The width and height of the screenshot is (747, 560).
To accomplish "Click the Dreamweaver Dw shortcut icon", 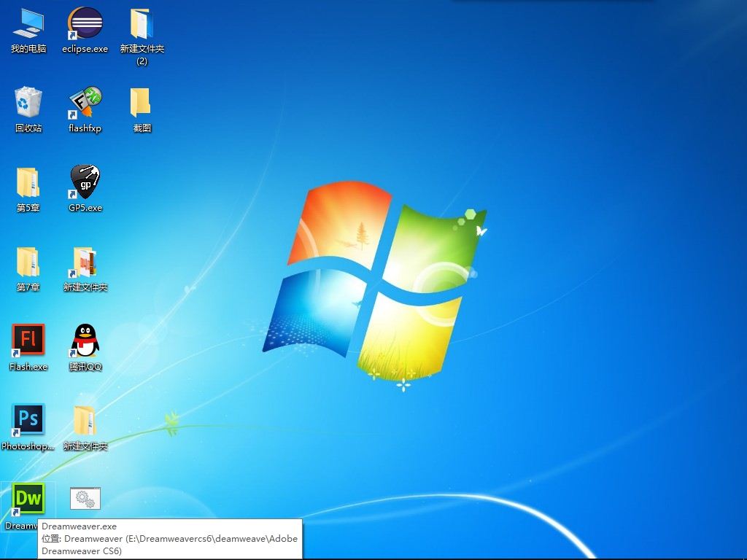I will [28, 499].
